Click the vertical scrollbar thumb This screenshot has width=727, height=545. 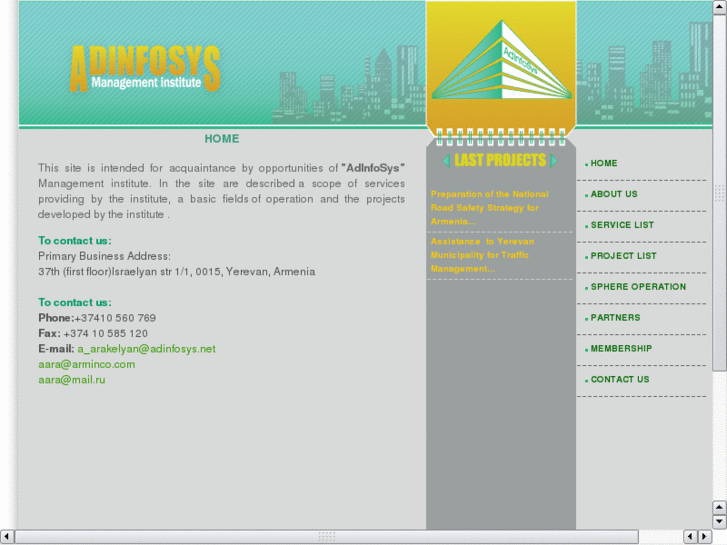pyautogui.click(x=719, y=192)
